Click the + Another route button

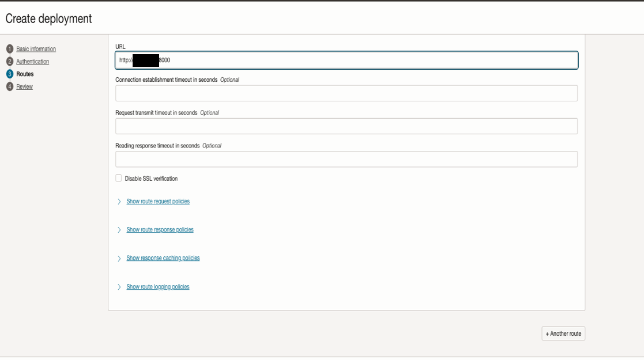pos(563,333)
